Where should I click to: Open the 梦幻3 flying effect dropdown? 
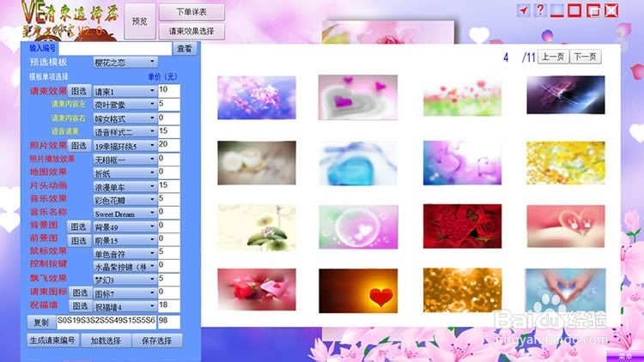pyautogui.click(x=125, y=280)
